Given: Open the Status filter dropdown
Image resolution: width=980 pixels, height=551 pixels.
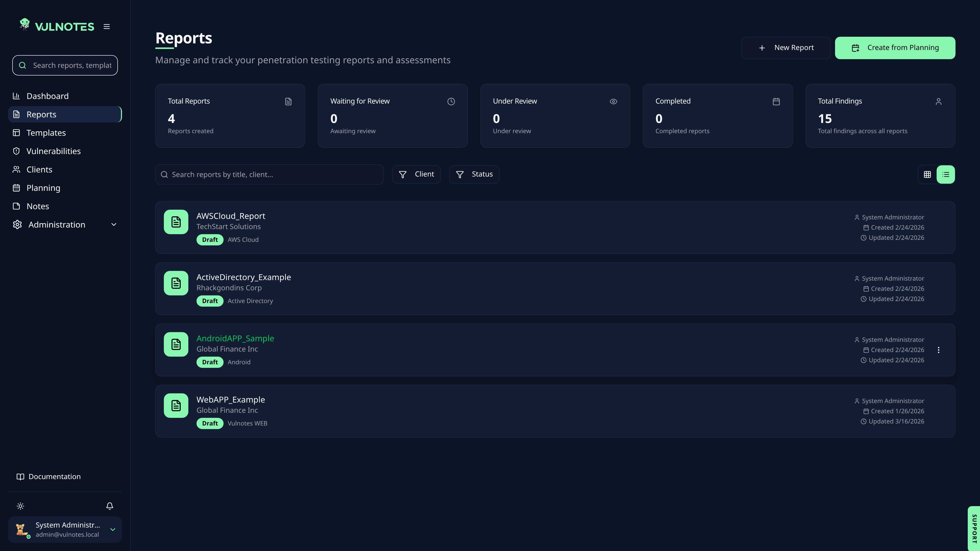Looking at the screenshot, I should click(x=474, y=174).
